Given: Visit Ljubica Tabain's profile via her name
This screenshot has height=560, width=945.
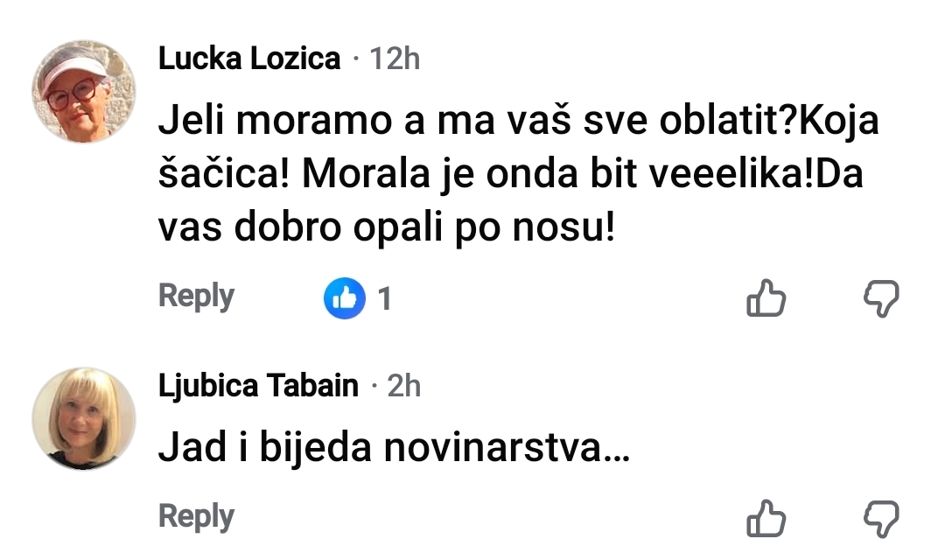Looking at the screenshot, I should click(258, 385).
